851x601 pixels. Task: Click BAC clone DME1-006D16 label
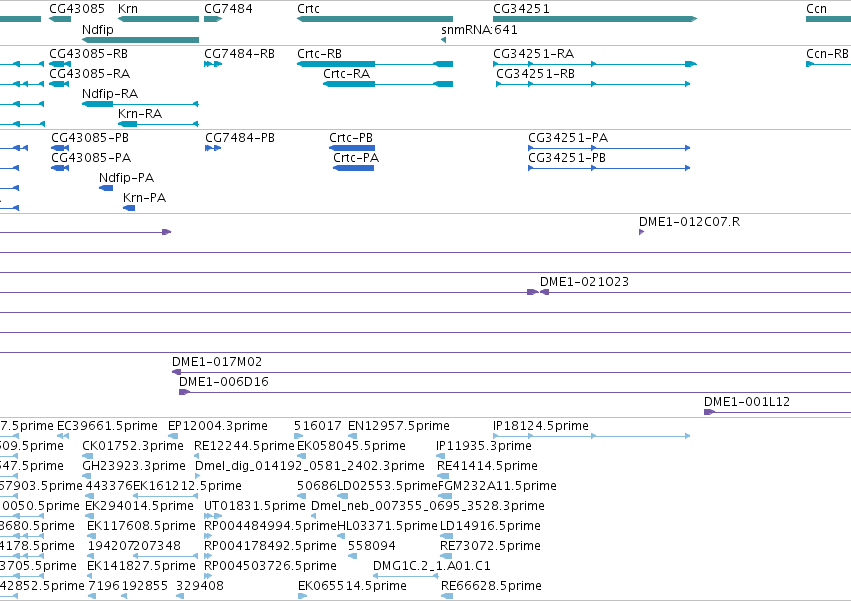pos(224,382)
